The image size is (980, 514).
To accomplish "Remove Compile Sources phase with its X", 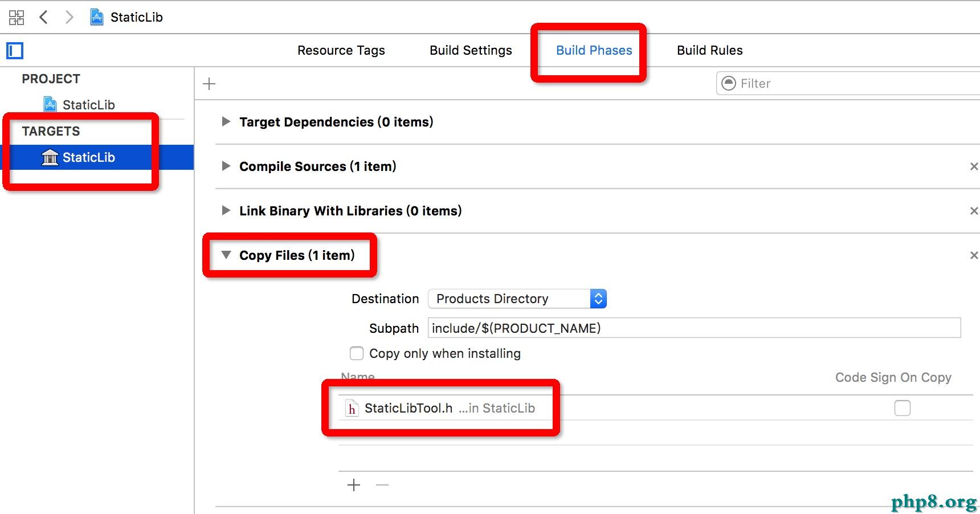I will point(974,166).
